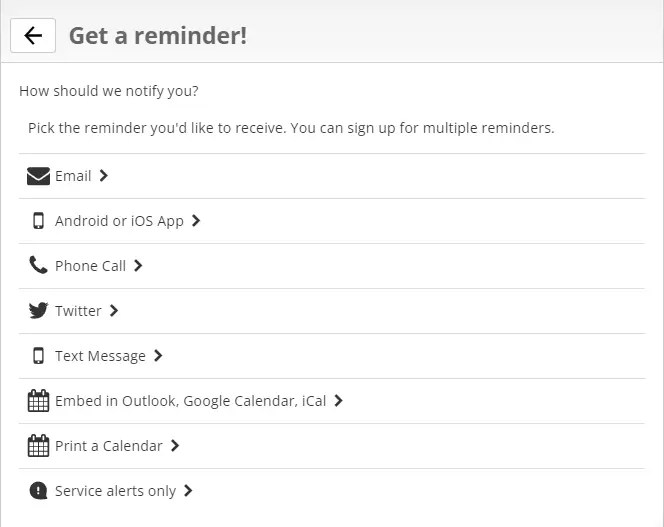
Task: Click the Service alerts exclamation icon
Action: tap(38, 491)
